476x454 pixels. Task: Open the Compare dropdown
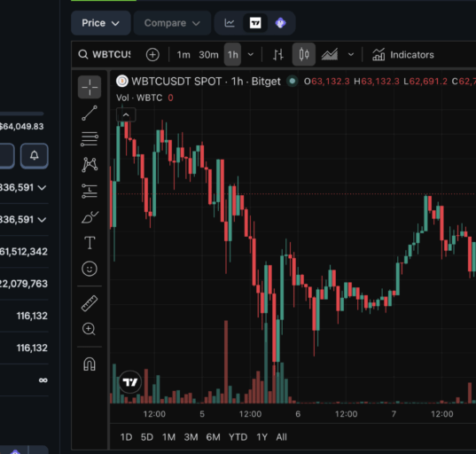coord(172,23)
